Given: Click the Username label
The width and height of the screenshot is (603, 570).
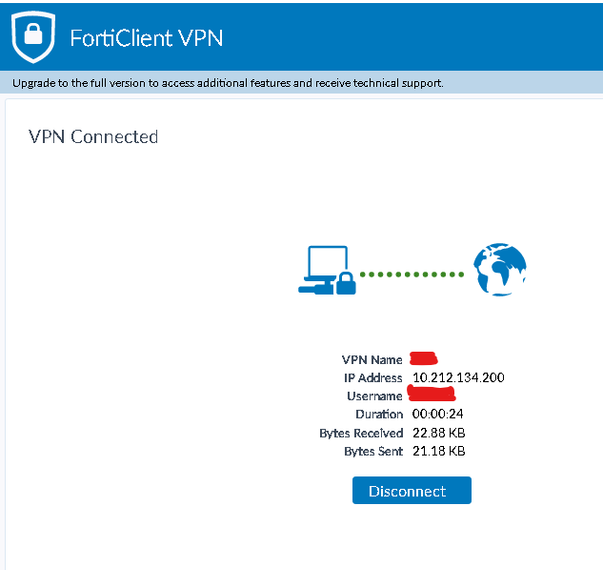Looking at the screenshot, I should click(373, 397).
